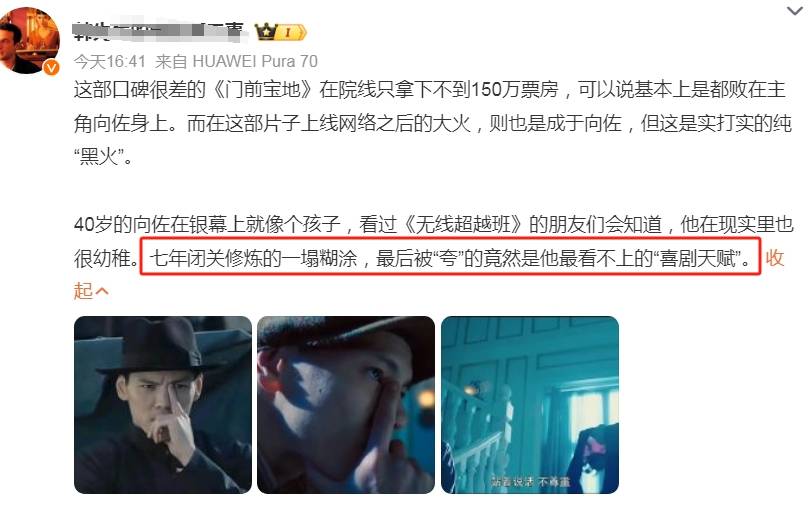Collapse post with the orange caret arrow
Image resolution: width=811 pixels, height=518 pixels.
102,291
